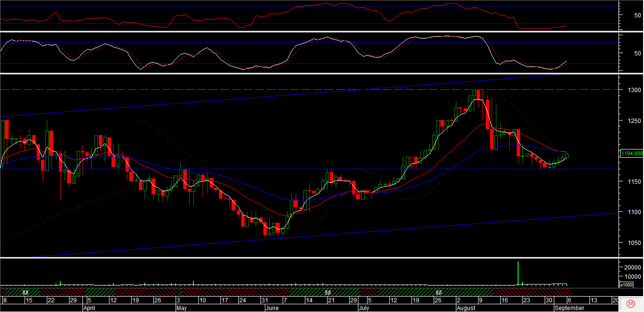Select the horizontal blue support line near 1170
This screenshot has height=312, width=644.
(x=289, y=169)
